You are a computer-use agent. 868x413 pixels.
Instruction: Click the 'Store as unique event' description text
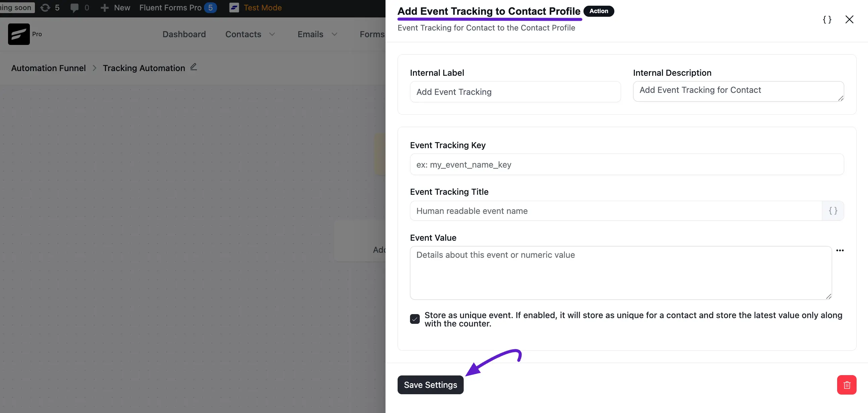tap(633, 319)
